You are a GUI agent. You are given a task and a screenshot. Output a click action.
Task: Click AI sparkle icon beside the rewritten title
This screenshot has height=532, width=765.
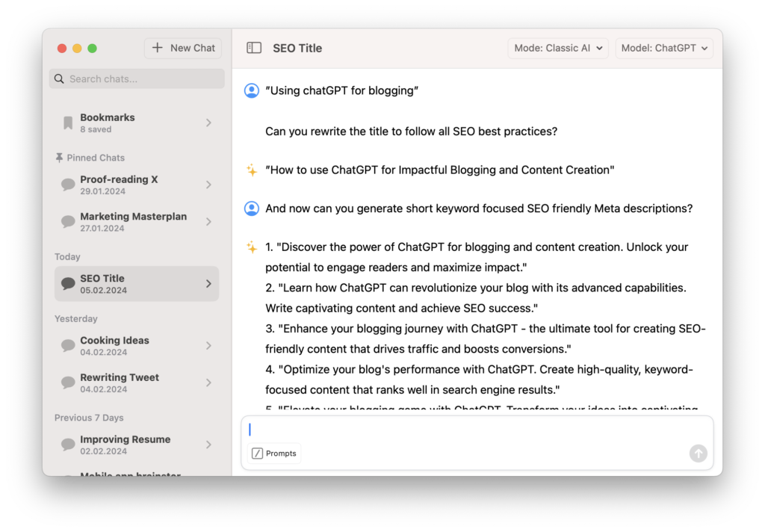coord(252,170)
